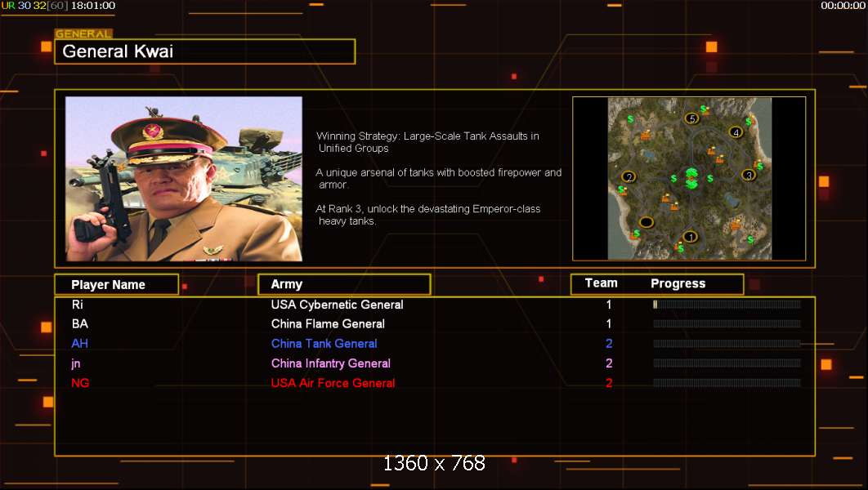
Task: Click the General Kwai name field
Action: [x=205, y=51]
